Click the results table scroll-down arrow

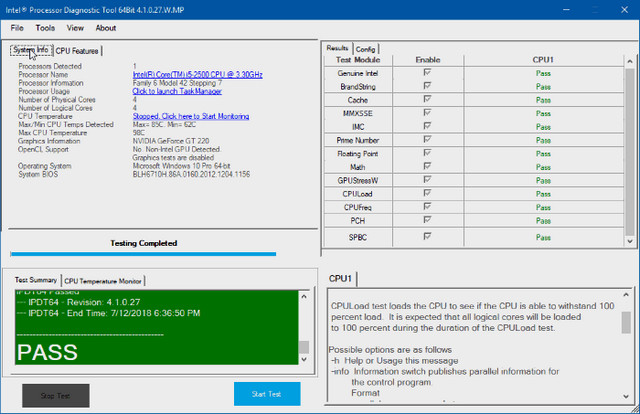coord(630,241)
